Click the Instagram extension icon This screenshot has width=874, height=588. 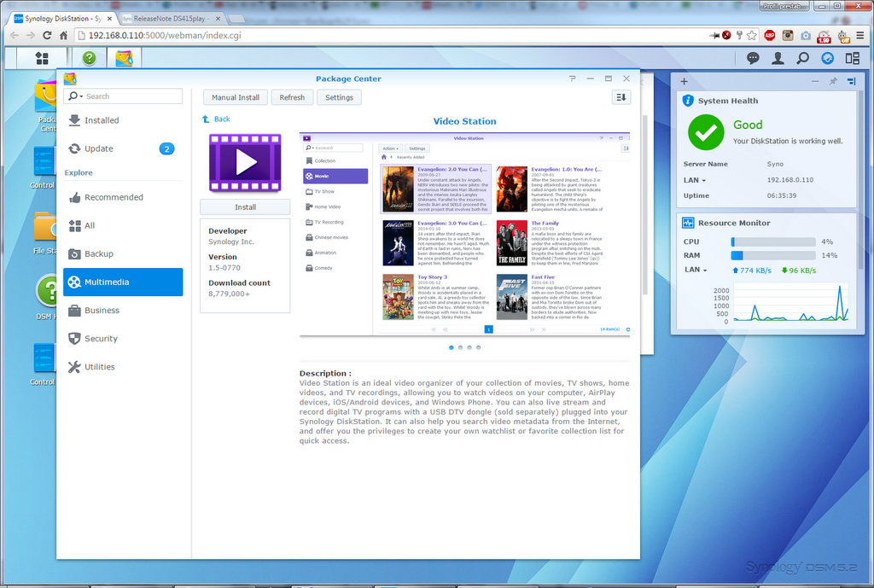pos(788,35)
